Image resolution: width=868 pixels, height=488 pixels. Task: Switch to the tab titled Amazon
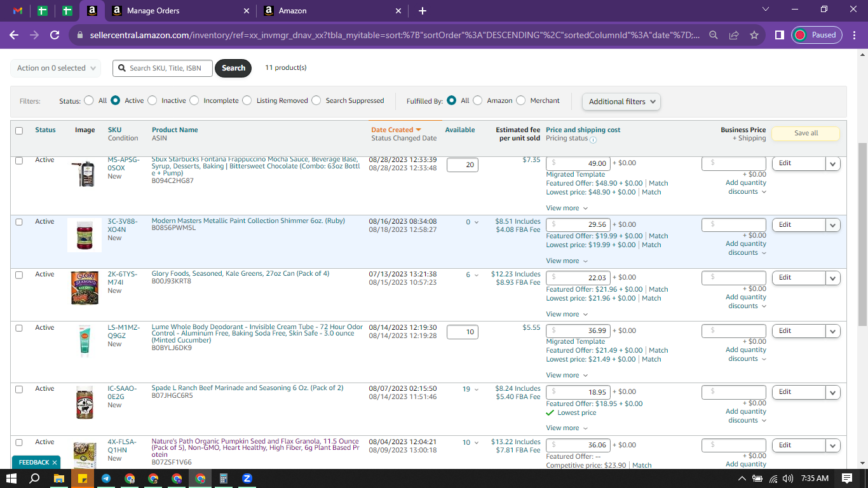pyautogui.click(x=333, y=11)
